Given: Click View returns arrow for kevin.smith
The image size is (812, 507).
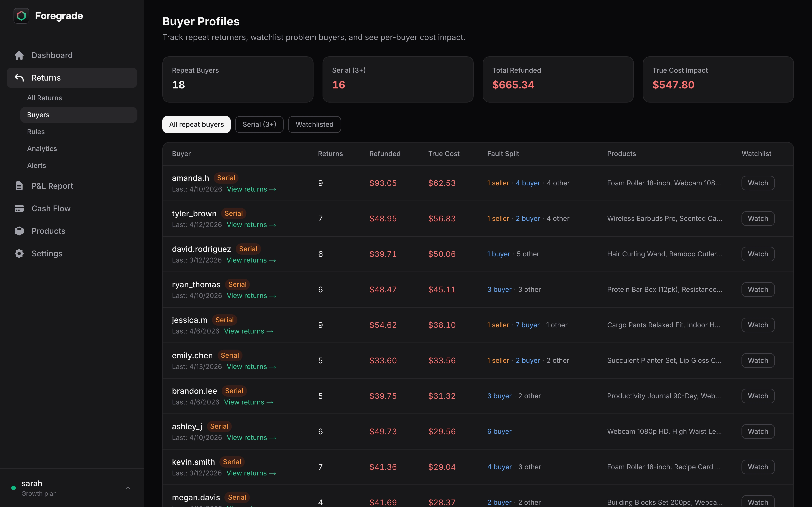Looking at the screenshot, I should click(251, 473).
